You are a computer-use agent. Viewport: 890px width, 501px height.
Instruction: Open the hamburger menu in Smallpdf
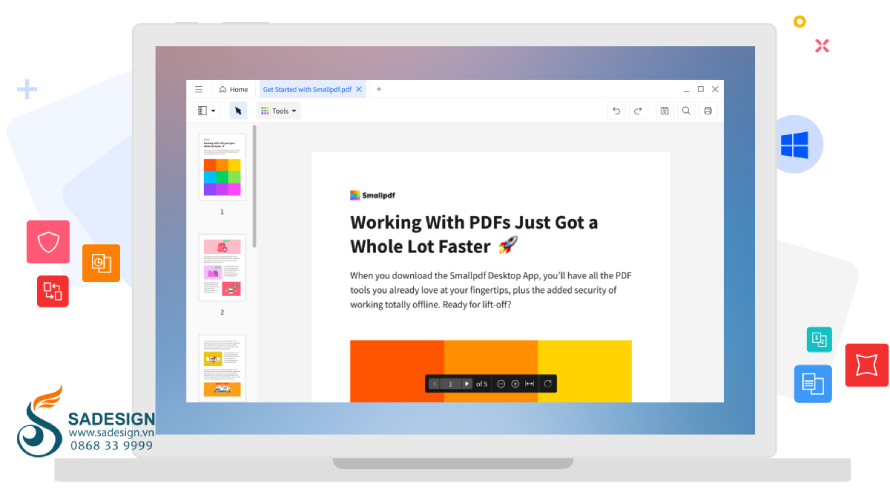pyautogui.click(x=199, y=89)
